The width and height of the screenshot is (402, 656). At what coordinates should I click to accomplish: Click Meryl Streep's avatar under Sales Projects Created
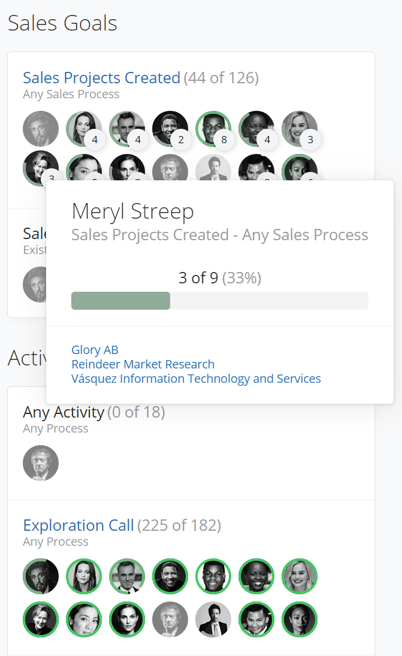click(41, 168)
